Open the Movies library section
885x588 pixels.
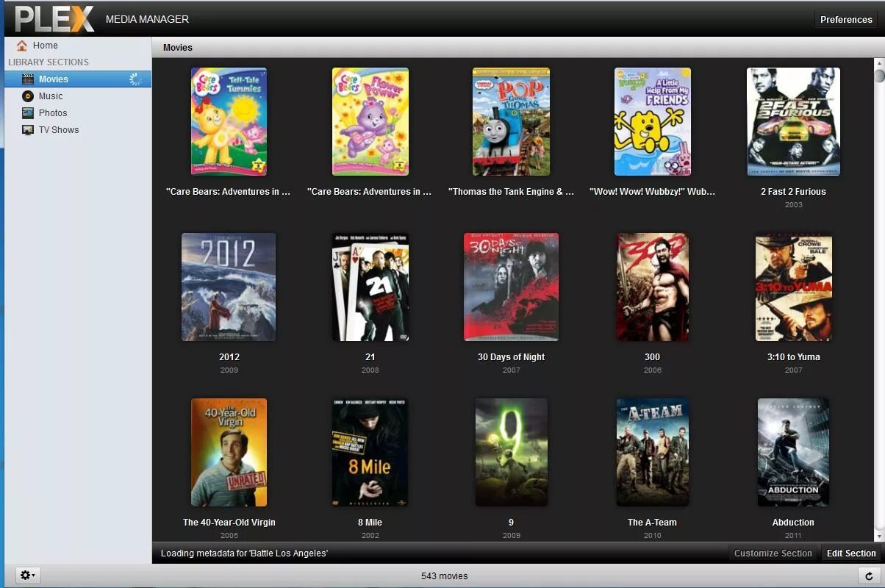click(x=78, y=79)
